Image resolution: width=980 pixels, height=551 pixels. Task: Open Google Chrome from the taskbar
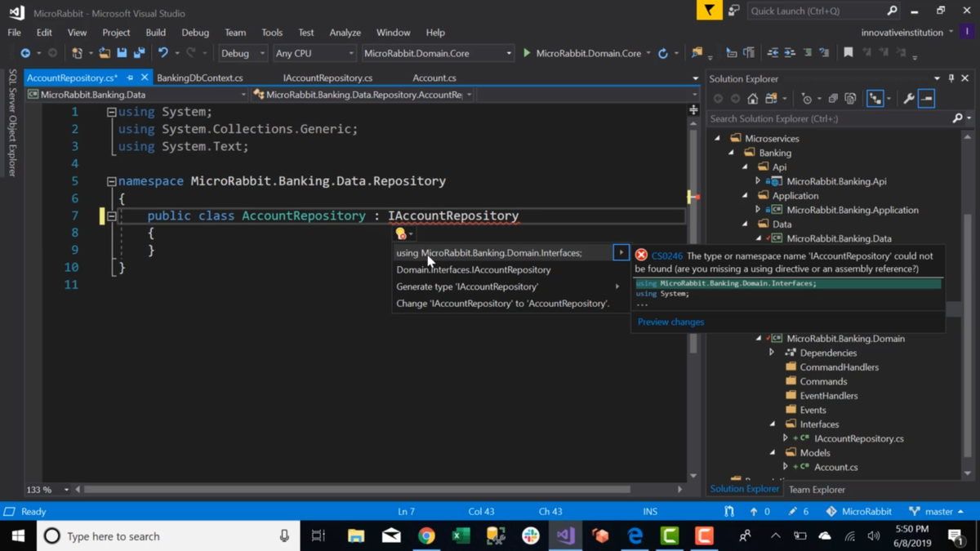coord(426,535)
